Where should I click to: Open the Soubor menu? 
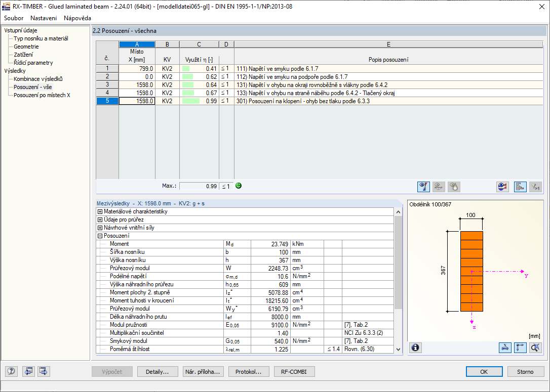14,18
